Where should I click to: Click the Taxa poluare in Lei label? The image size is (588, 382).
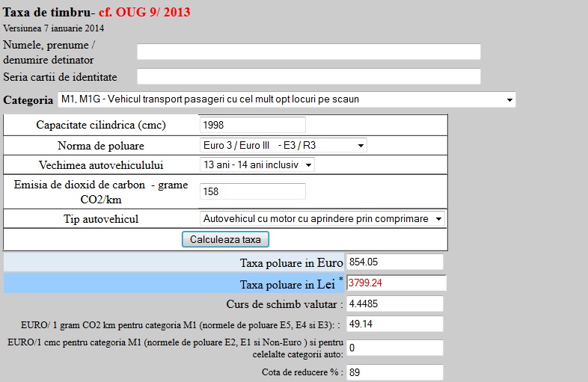[287, 284]
